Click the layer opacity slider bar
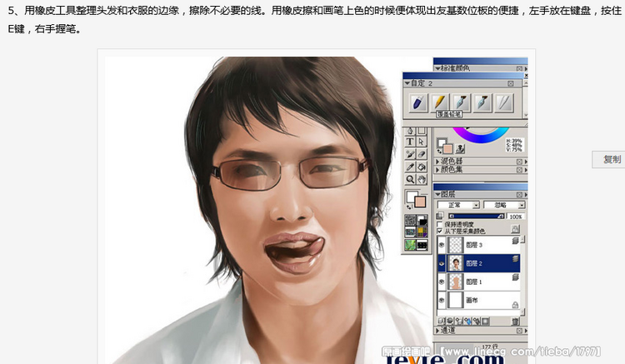625x364 pixels. click(477, 217)
